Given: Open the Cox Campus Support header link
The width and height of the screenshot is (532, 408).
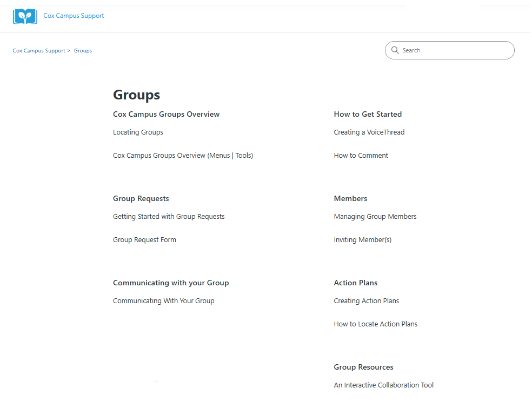Looking at the screenshot, I should [74, 16].
